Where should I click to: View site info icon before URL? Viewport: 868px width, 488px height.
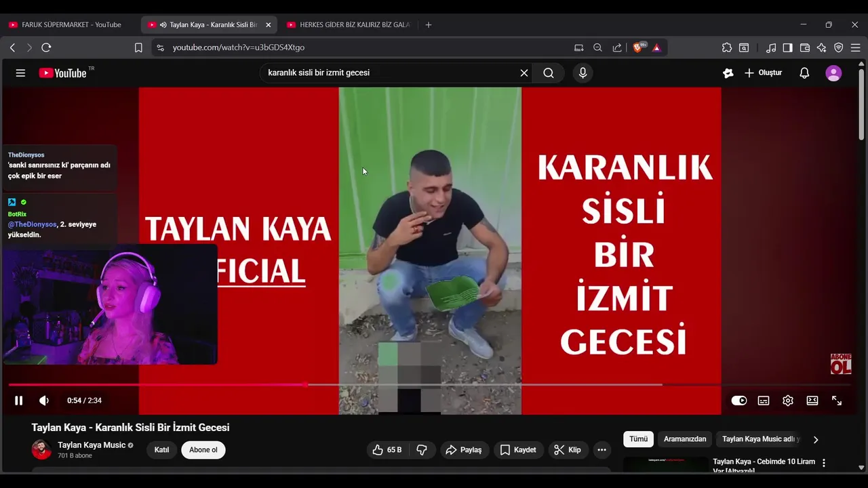click(160, 47)
